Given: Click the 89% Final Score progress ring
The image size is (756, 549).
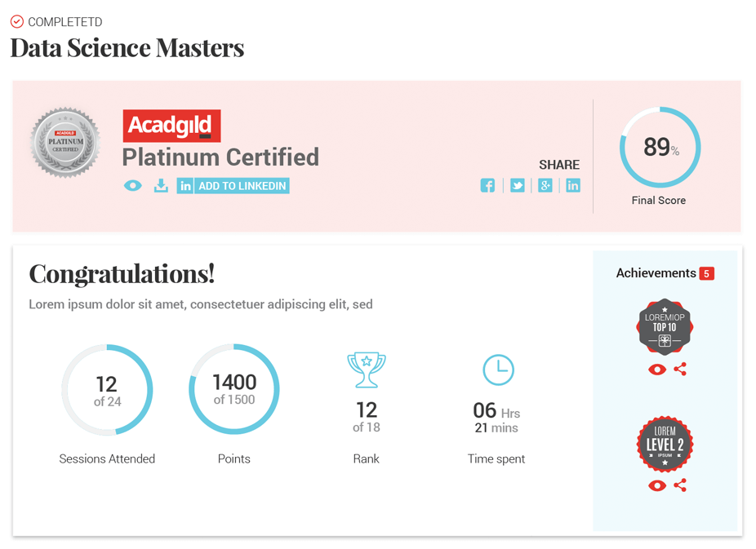Looking at the screenshot, I should (660, 148).
